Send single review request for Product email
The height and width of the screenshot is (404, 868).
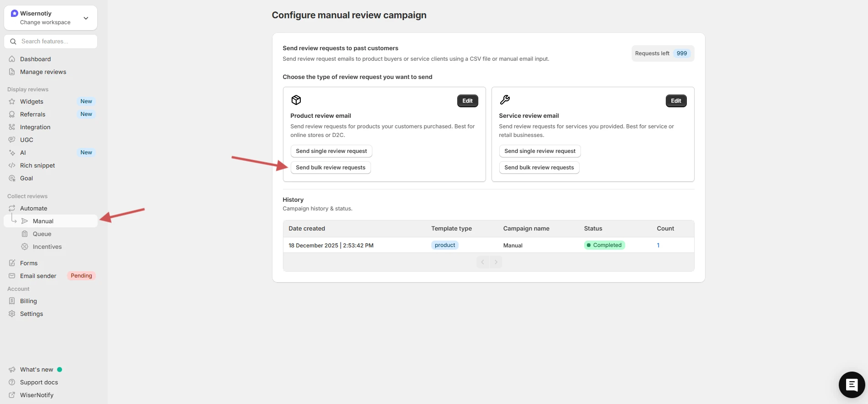[331, 151]
